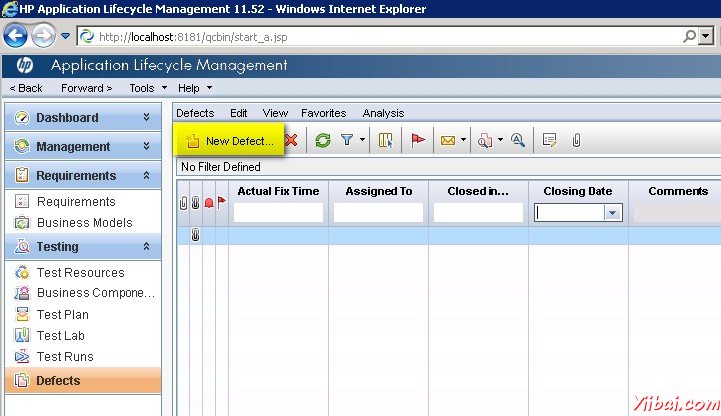Image resolution: width=721 pixels, height=416 pixels.
Task: Expand the Dashboard sidebar section
Action: (x=146, y=117)
